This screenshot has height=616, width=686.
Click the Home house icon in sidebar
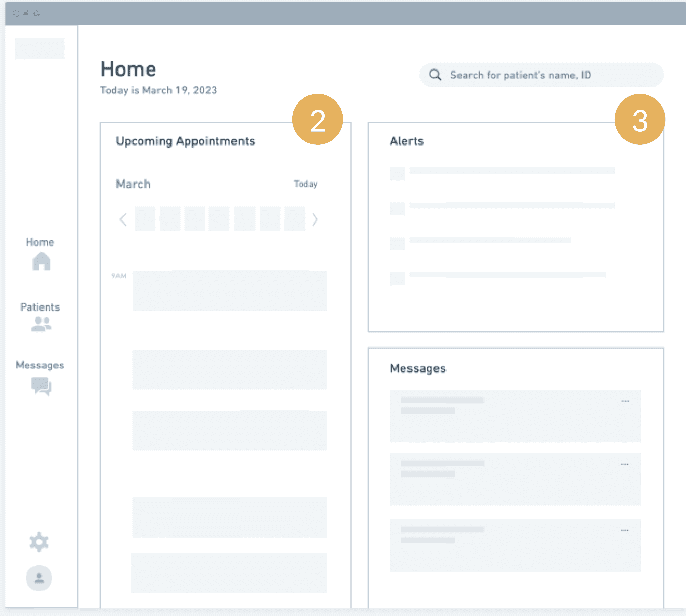[x=41, y=261]
